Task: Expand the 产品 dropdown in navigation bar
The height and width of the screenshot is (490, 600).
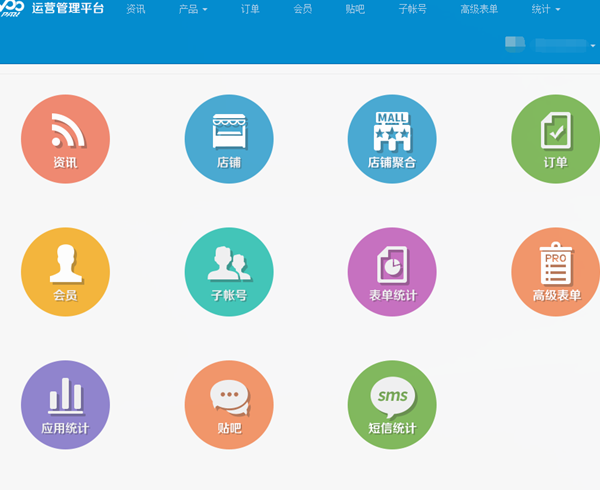Action: click(x=192, y=10)
